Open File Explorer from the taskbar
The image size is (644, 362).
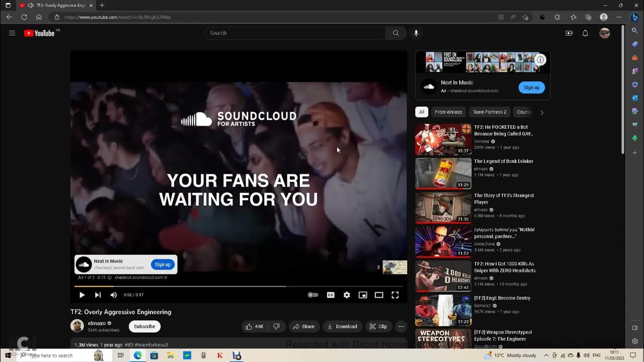(x=171, y=355)
